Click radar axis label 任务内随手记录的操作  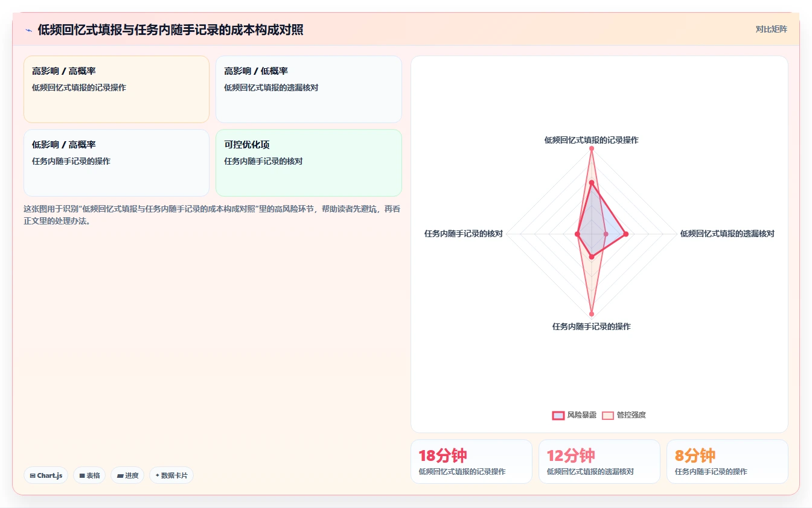[591, 326]
